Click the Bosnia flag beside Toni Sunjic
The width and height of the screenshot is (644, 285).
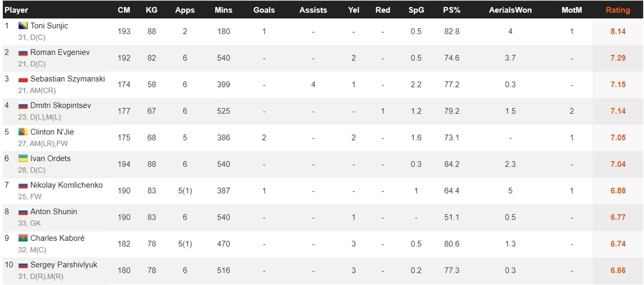23,26
